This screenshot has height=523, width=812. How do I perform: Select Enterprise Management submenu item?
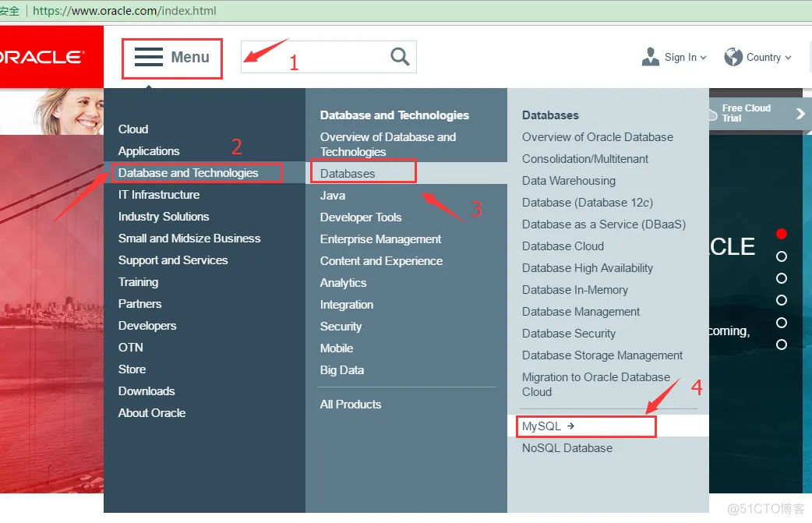[380, 239]
